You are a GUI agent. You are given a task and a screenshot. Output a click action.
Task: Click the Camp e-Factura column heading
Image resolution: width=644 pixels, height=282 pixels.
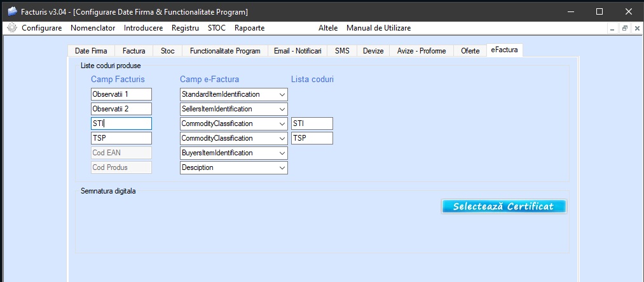pos(209,80)
